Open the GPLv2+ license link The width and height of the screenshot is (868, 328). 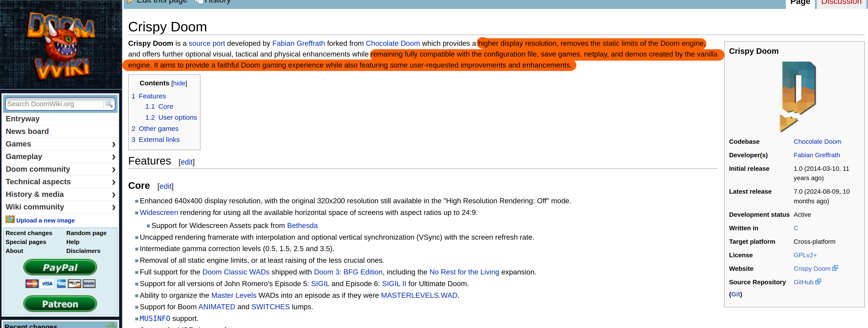tap(805, 255)
